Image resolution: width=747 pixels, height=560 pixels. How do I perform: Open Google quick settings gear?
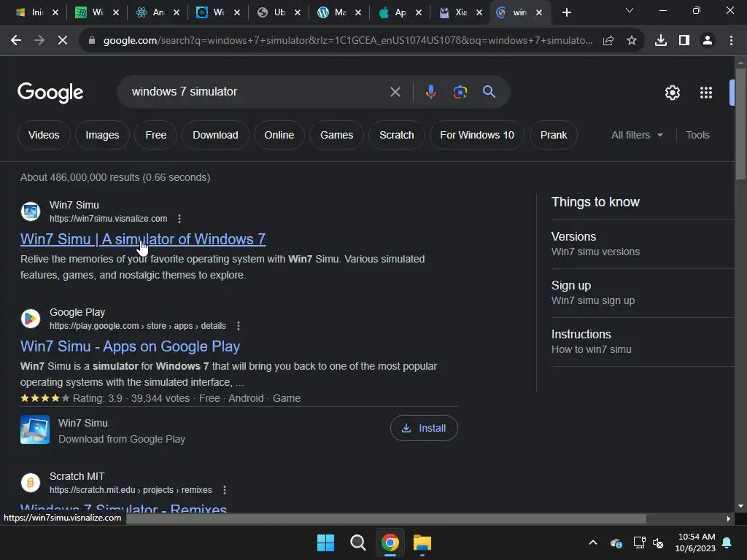[672, 93]
